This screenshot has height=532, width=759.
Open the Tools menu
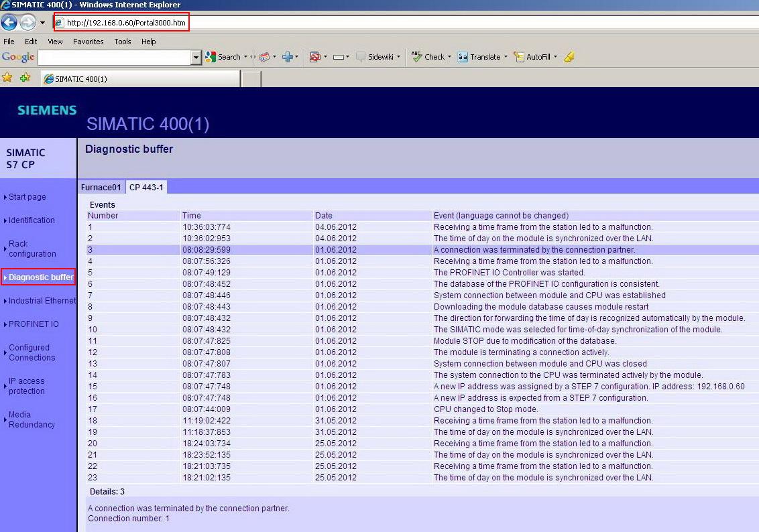[x=123, y=42]
